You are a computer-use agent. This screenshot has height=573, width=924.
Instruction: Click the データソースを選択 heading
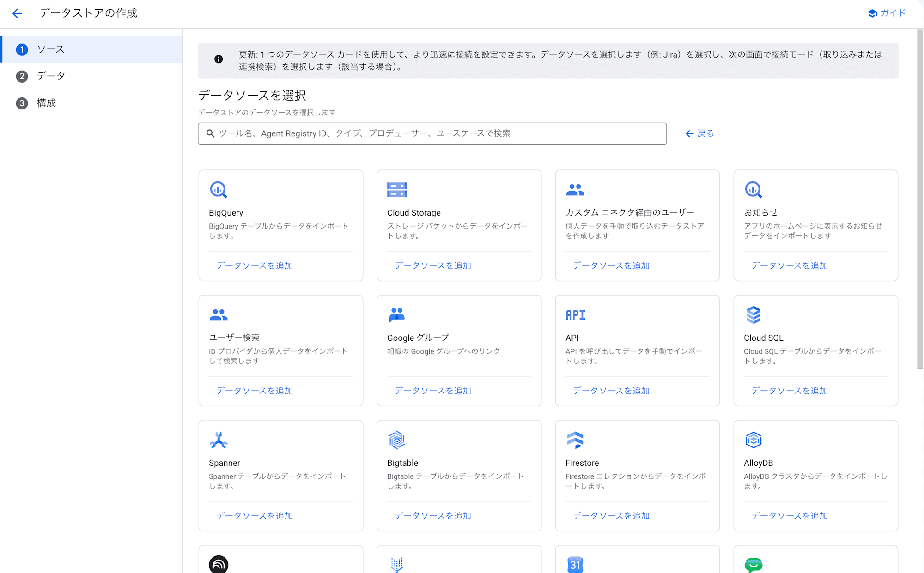click(252, 96)
